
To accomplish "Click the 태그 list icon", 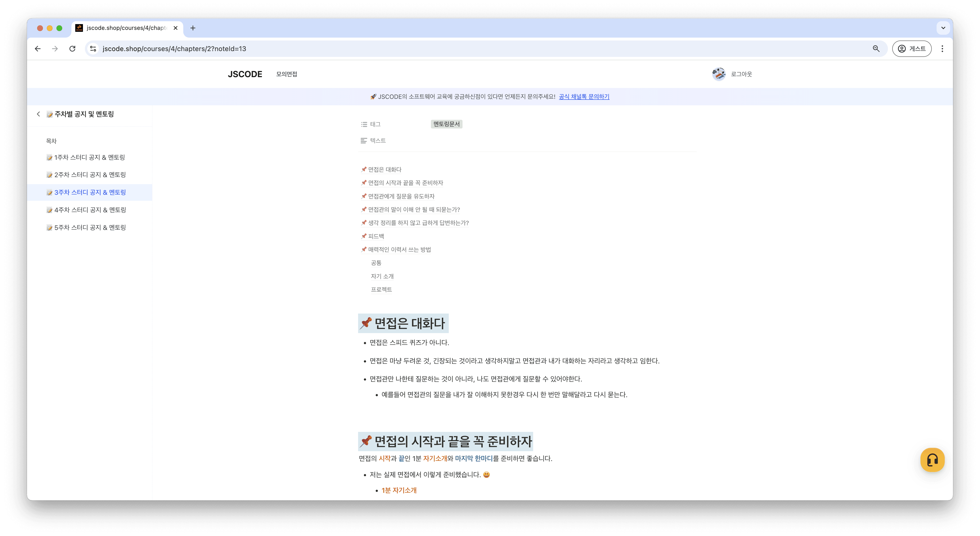I will coord(364,124).
